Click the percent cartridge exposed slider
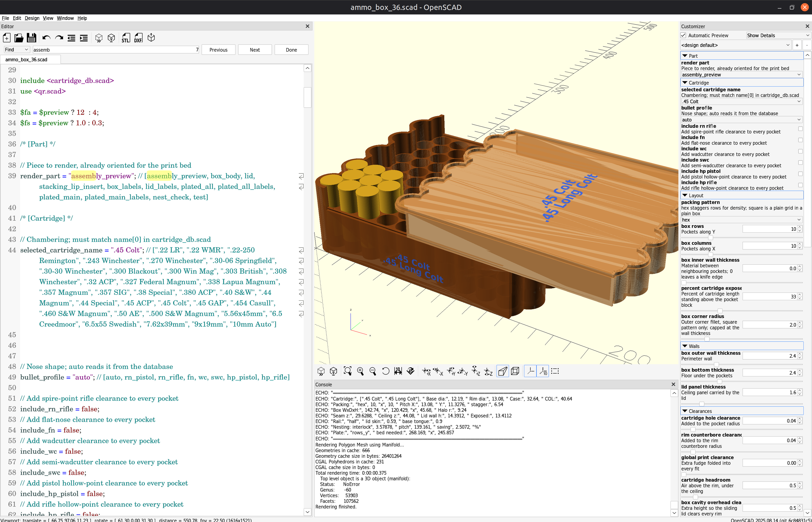The width and height of the screenshot is (812, 522). pos(741,311)
